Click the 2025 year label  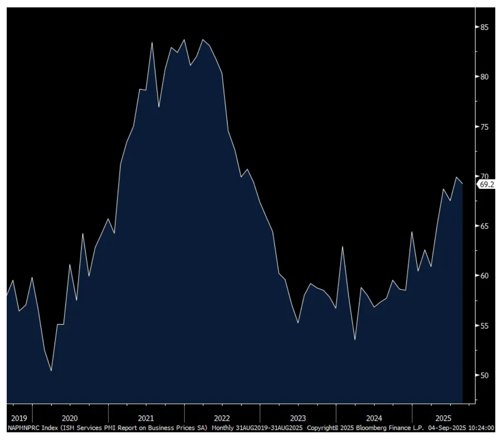click(443, 418)
